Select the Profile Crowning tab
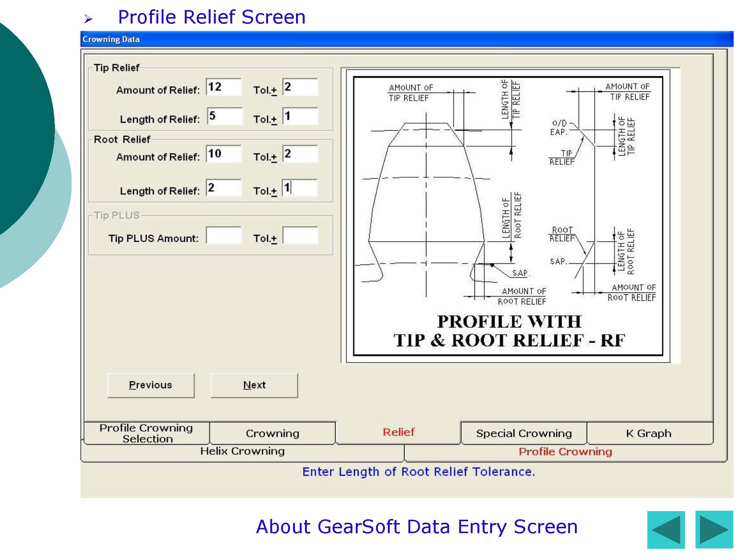Image resolution: width=747 pixels, height=560 pixels. pos(565,452)
